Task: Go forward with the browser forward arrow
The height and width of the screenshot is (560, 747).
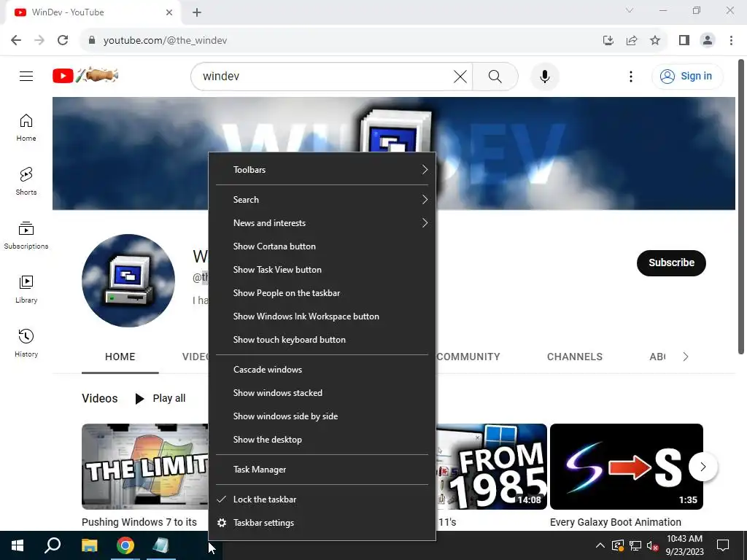Action: tap(39, 41)
